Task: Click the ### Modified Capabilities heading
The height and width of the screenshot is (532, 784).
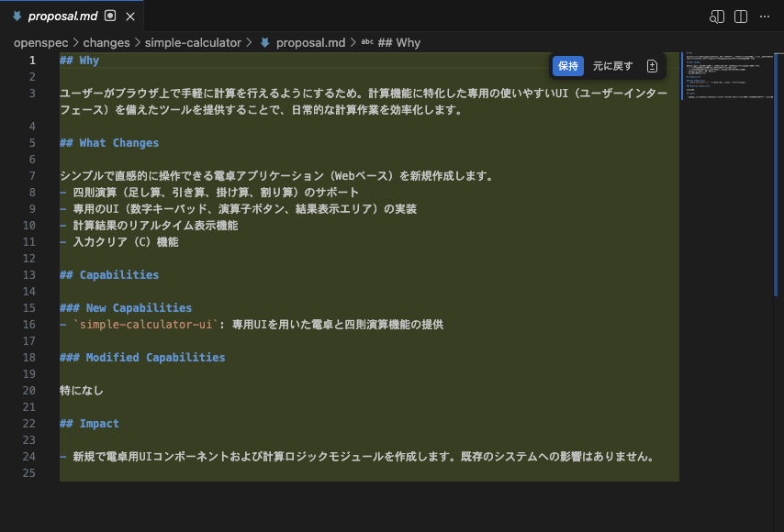Action: pos(142,357)
